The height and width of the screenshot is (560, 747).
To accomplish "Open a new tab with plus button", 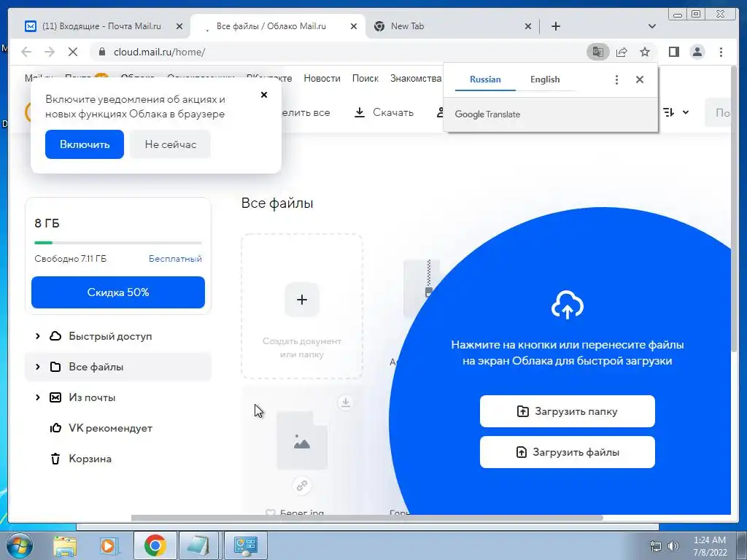I will tap(555, 26).
